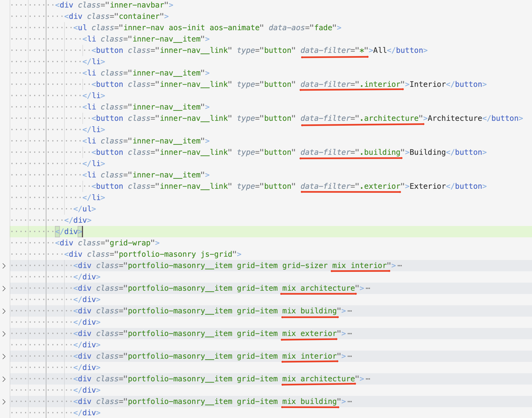Unfold second mix architecture div gutter arrow

point(4,379)
